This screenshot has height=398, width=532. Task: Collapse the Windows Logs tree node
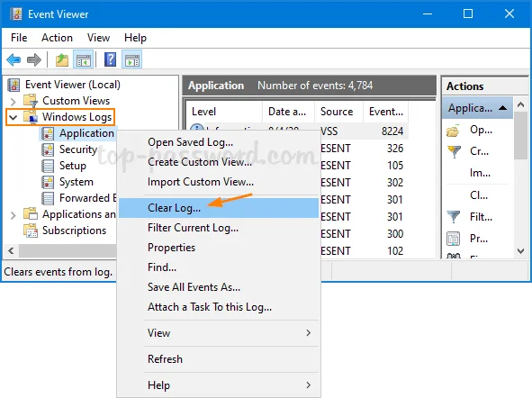click(13, 117)
